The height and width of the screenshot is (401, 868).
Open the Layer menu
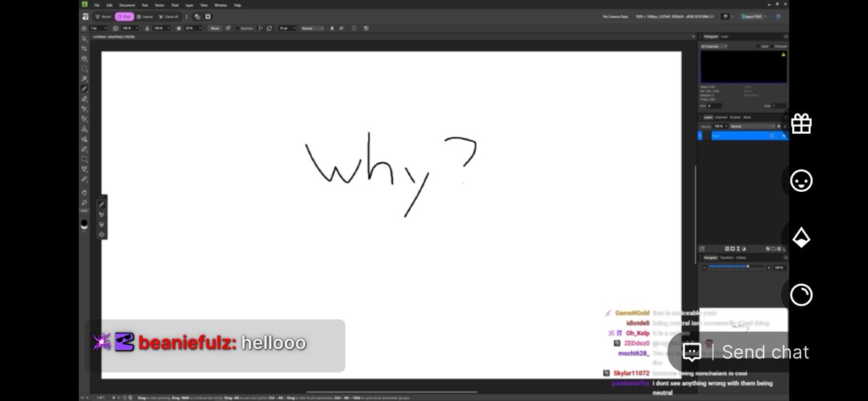click(x=190, y=5)
